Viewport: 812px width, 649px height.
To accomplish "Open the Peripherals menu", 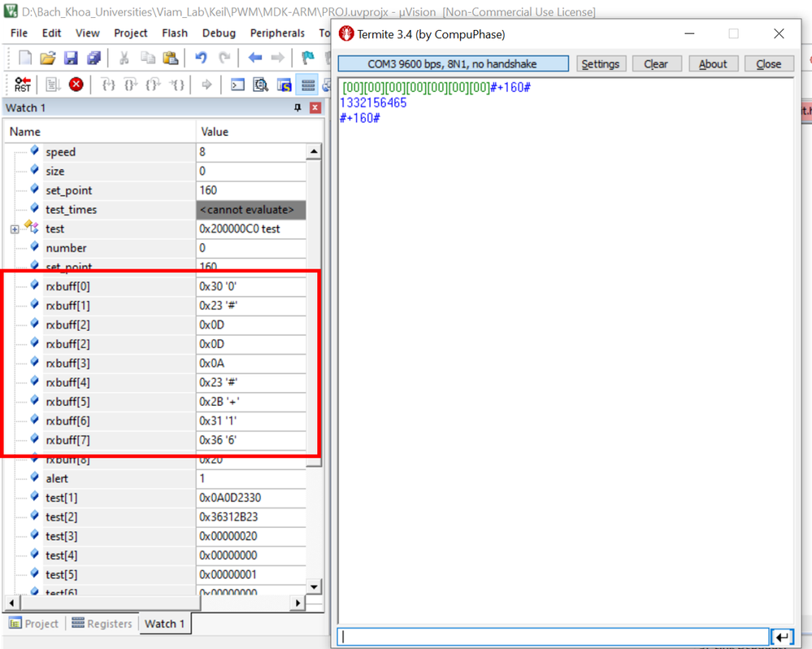I will coord(277,33).
